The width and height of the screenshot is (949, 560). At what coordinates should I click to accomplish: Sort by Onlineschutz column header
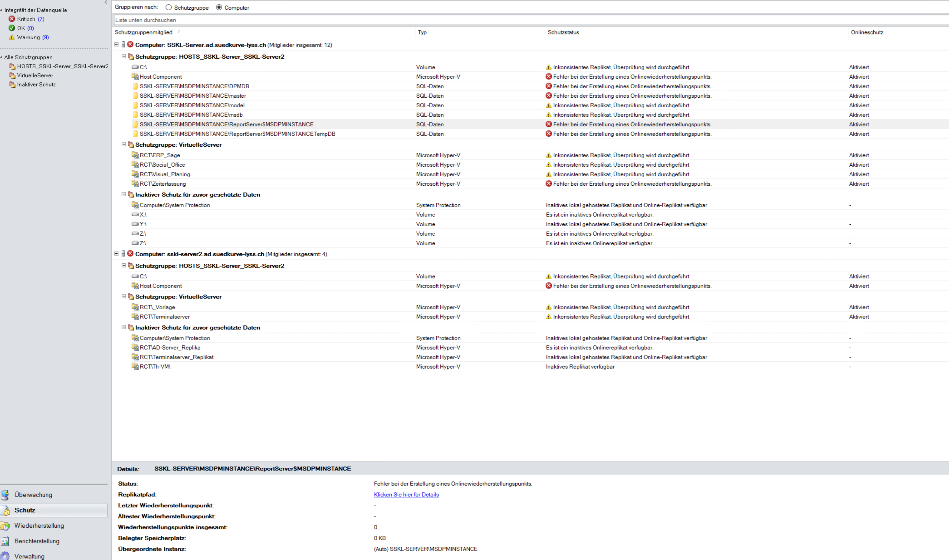click(867, 32)
